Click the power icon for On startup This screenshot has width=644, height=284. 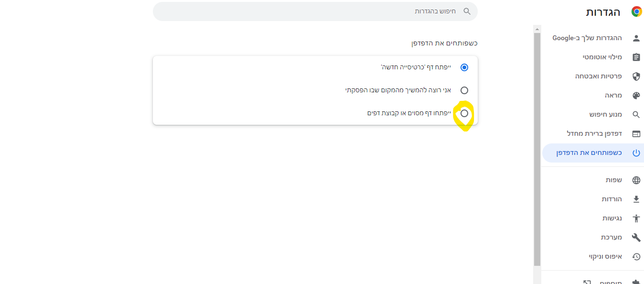tap(636, 153)
